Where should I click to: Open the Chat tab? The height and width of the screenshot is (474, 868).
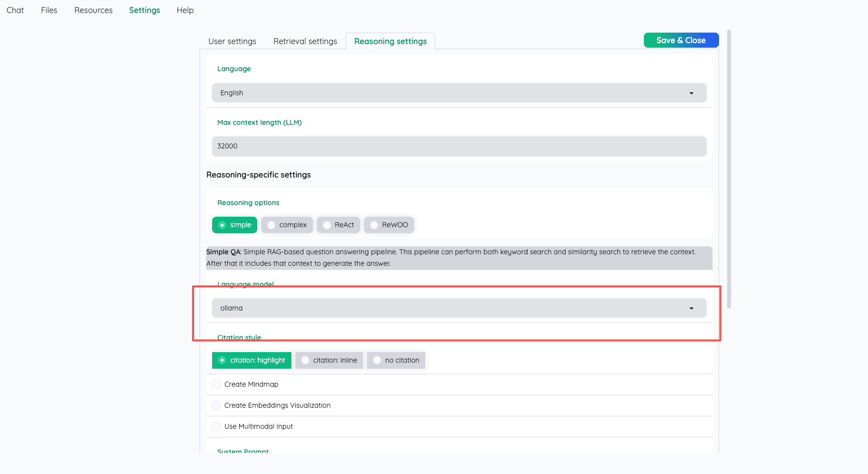pos(15,10)
